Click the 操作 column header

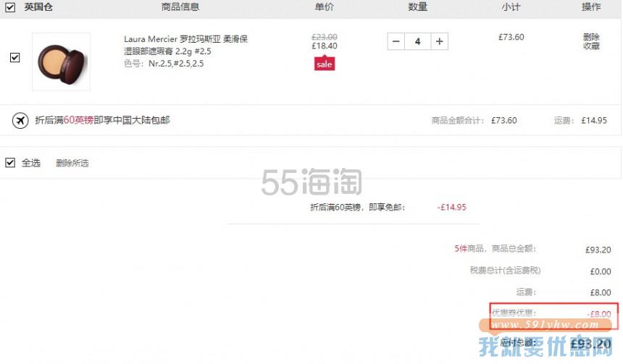(x=591, y=7)
